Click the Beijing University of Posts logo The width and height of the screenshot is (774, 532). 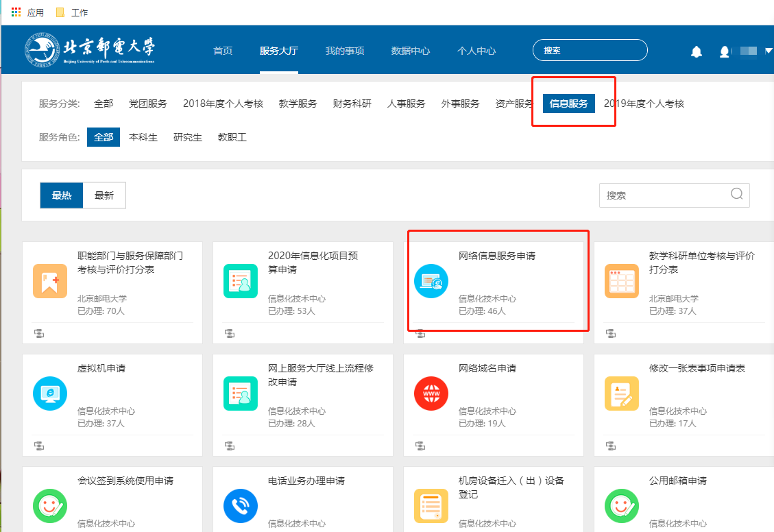tap(90, 49)
